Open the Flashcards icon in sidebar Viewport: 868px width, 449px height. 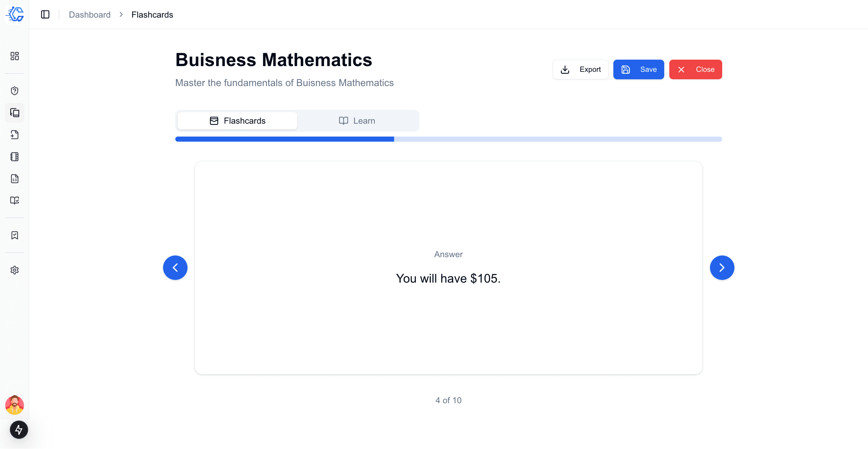tap(15, 113)
